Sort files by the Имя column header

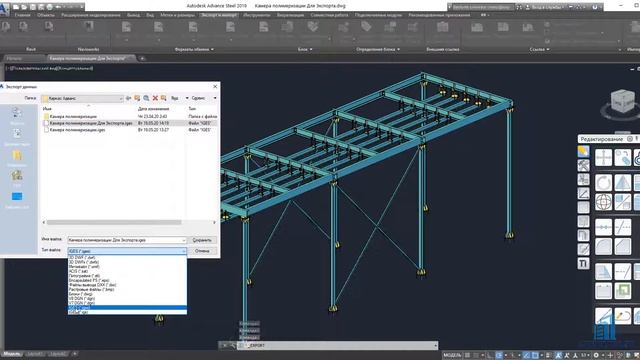tap(47, 109)
